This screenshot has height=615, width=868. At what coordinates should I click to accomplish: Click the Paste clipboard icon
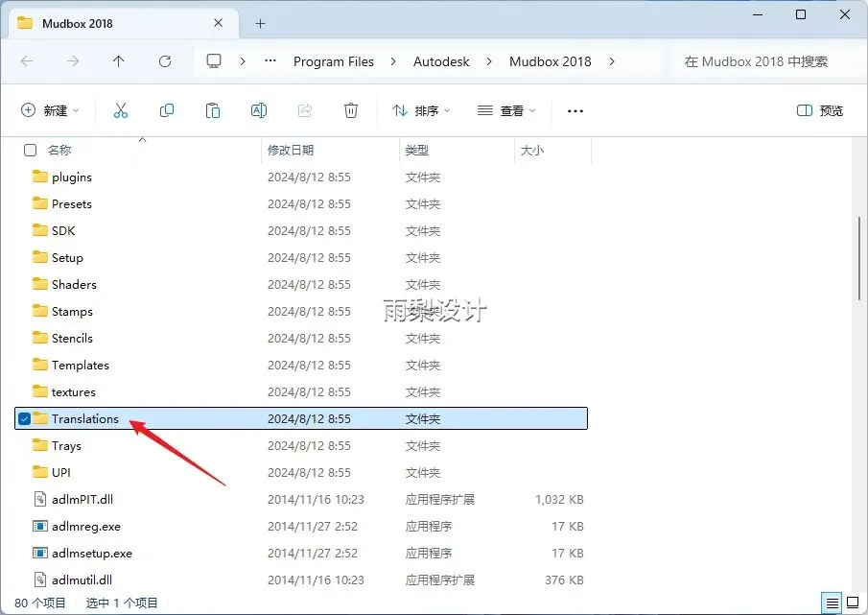coord(213,110)
